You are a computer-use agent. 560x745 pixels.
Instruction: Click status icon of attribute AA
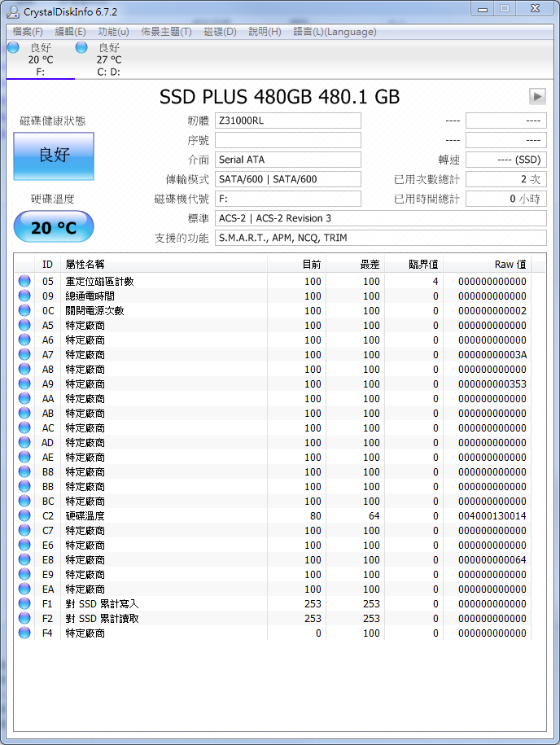pyautogui.click(x=24, y=399)
